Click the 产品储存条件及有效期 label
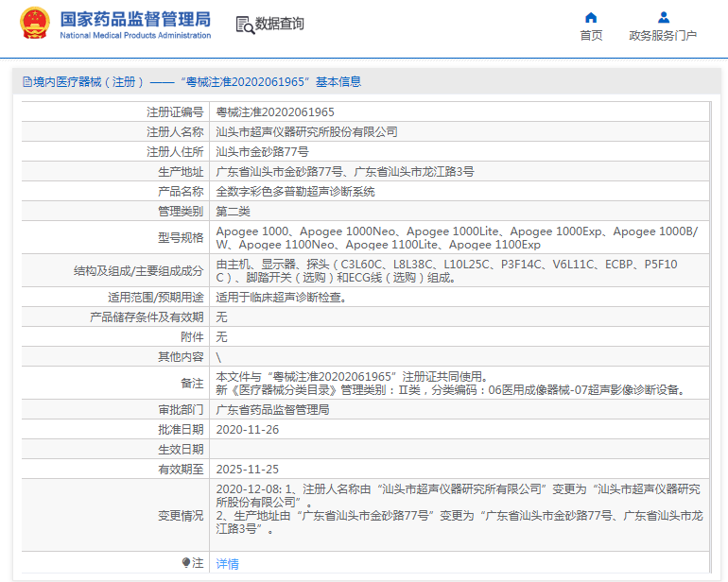Image resolution: width=728 pixels, height=582 pixels. [147, 317]
